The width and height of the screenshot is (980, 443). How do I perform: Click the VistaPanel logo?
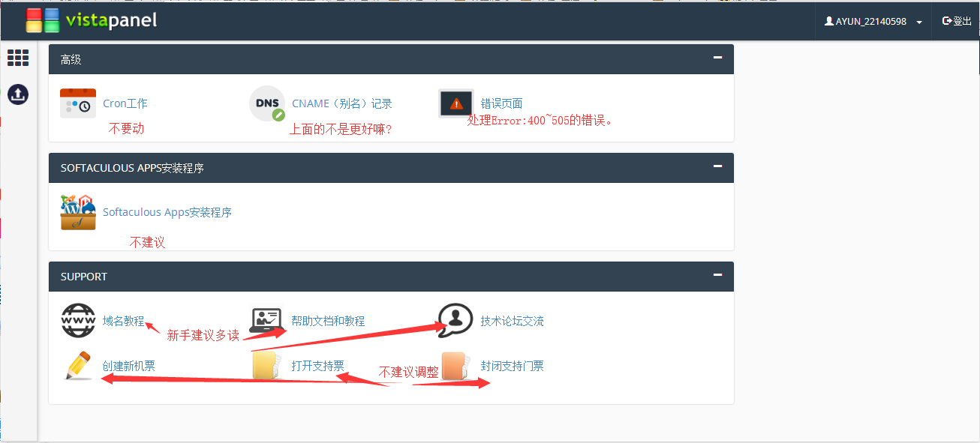92,20
